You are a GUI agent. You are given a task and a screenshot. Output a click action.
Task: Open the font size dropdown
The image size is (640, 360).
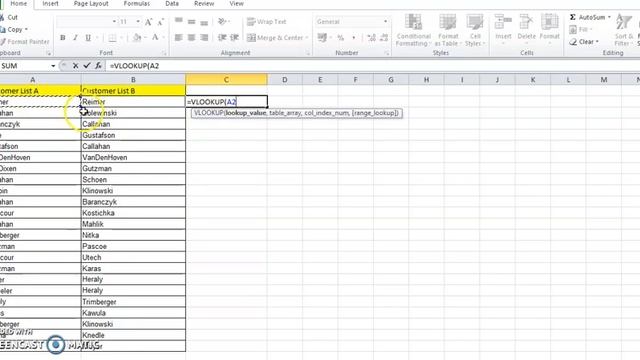click(x=138, y=22)
